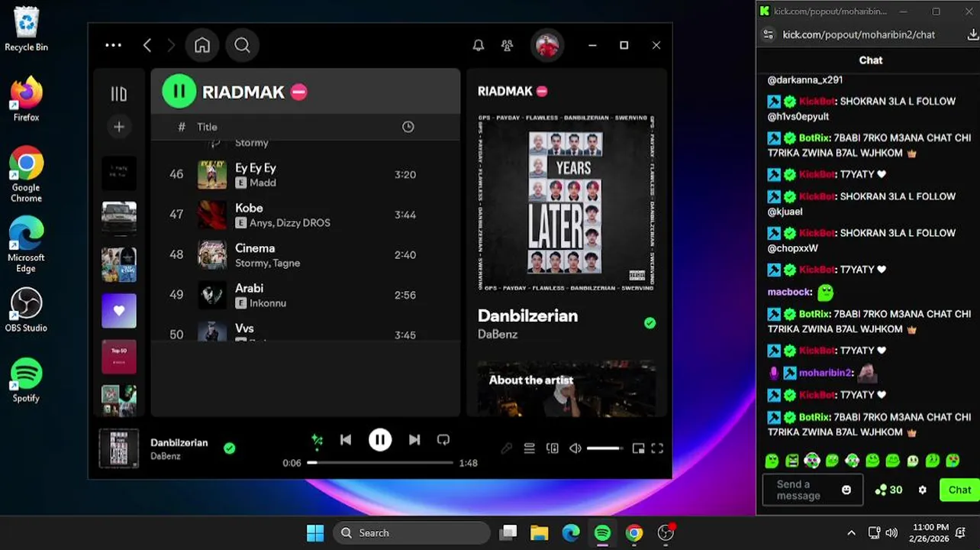Open the Spotify Home page
980x550 pixels.
point(202,46)
